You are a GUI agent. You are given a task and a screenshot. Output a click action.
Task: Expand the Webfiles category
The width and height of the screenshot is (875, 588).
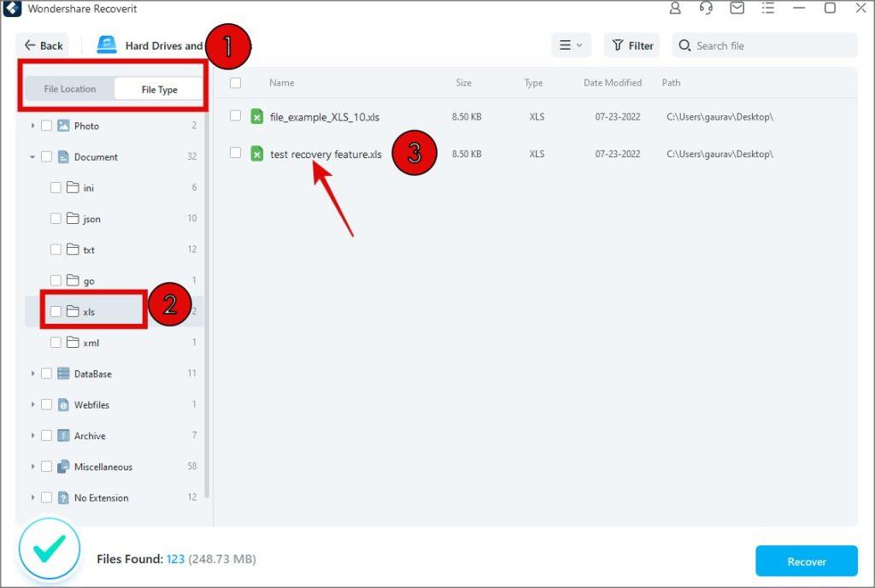pos(32,404)
